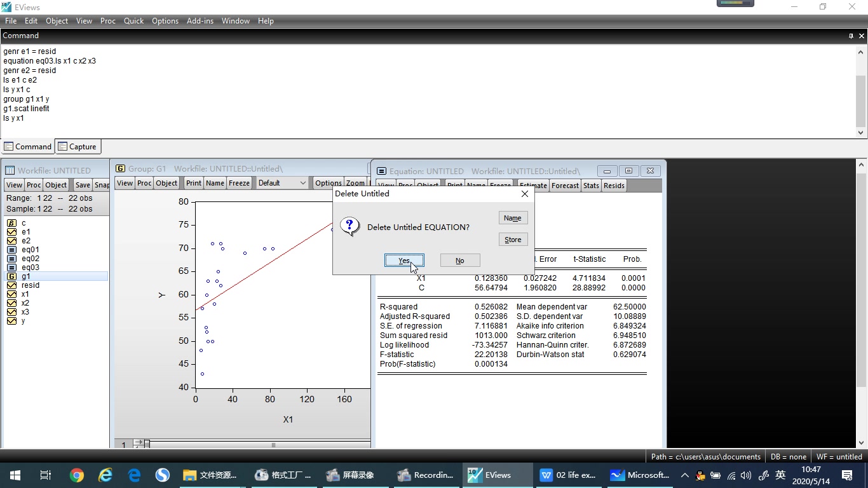Click the eq01 equation icon
The width and height of the screenshot is (868, 488).
(20, 249)
